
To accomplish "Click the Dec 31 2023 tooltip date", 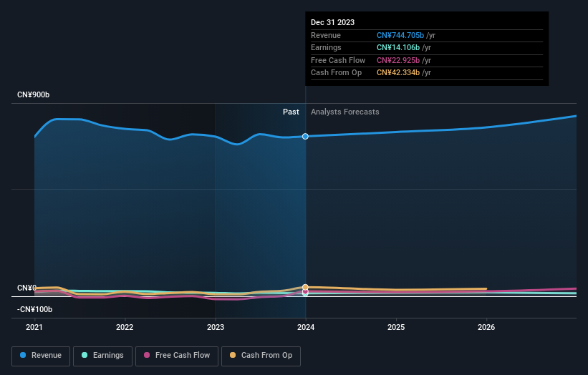I will pos(332,22).
